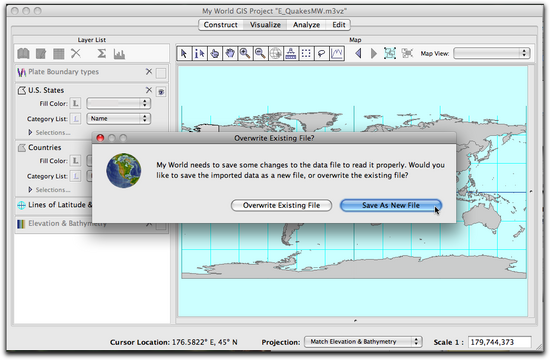Image resolution: width=550 pixels, height=360 pixels.
Task: Toggle Plate Boundary types layer visibility box
Action: tap(161, 73)
